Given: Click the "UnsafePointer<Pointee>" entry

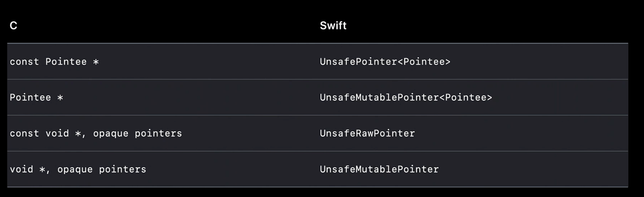Looking at the screenshot, I should pyautogui.click(x=385, y=62).
